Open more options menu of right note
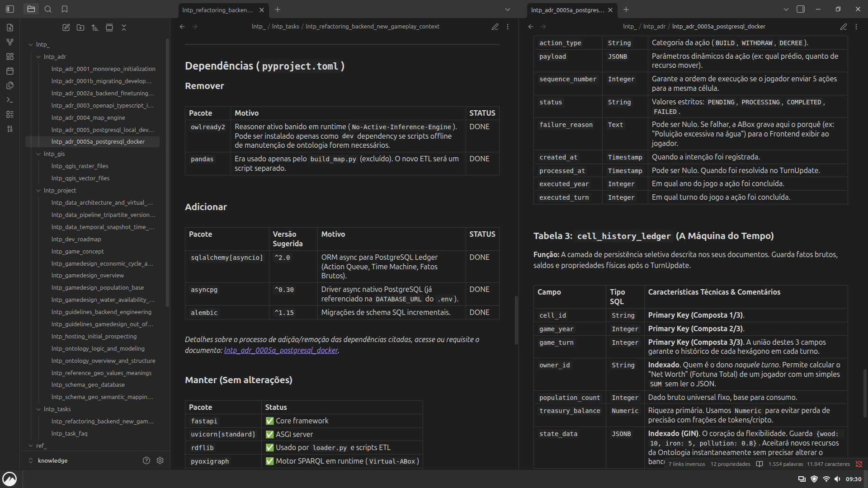 (x=856, y=27)
